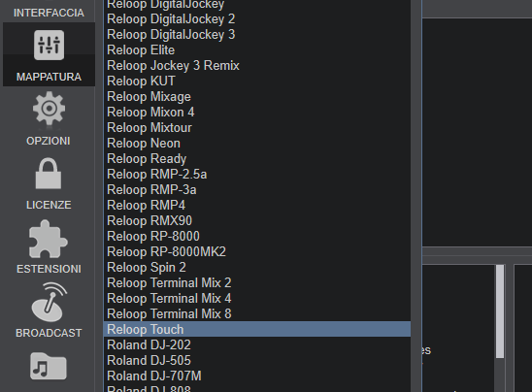Switch to the INTERFACCIA settings tab
Image resolution: width=532 pixels, height=392 pixels.
[49, 13]
